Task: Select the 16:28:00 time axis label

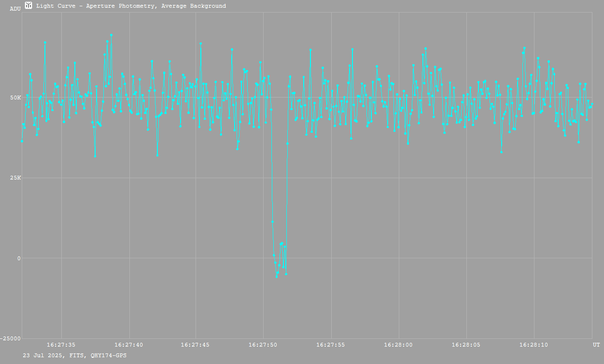Action: 398,345
